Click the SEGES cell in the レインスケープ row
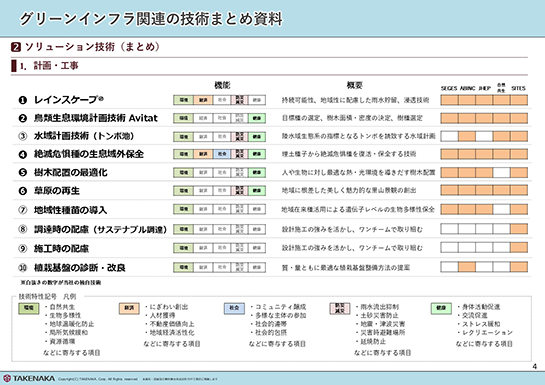 click(x=449, y=100)
